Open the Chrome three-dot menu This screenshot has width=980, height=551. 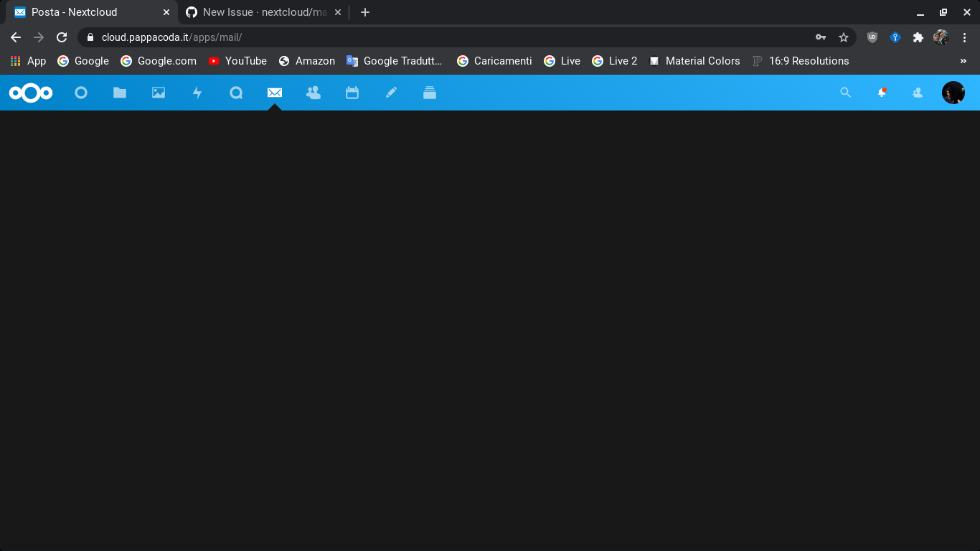964,37
